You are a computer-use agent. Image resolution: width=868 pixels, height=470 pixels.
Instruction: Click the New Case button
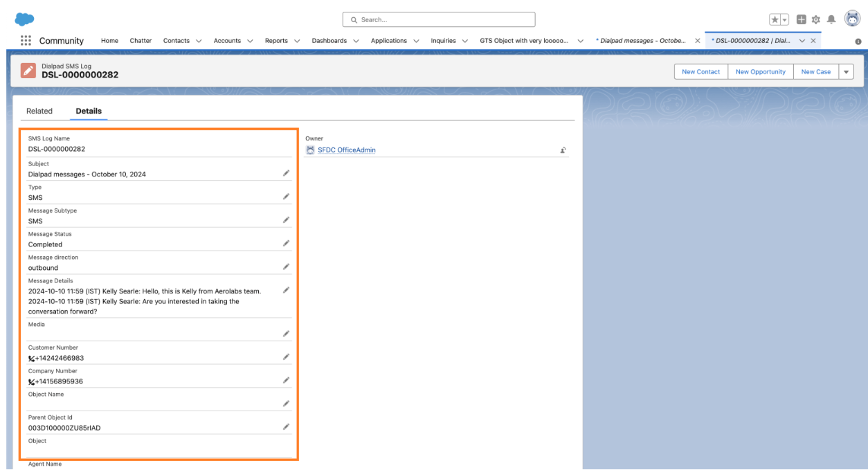pos(816,72)
